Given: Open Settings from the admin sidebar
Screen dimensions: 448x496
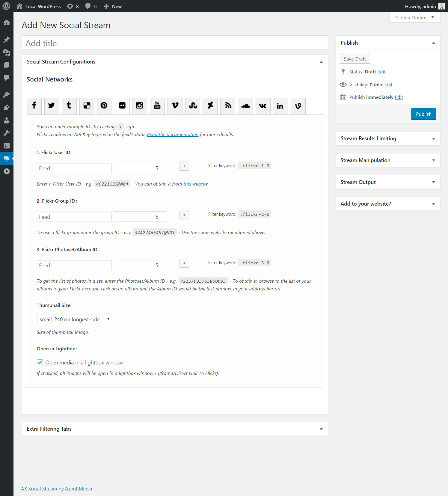Looking at the screenshot, I should tap(7, 146).
